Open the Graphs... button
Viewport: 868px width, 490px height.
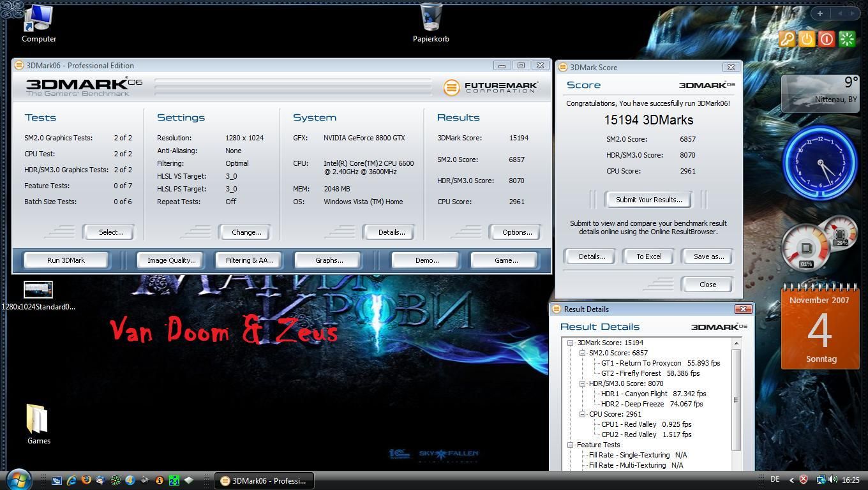click(x=329, y=260)
